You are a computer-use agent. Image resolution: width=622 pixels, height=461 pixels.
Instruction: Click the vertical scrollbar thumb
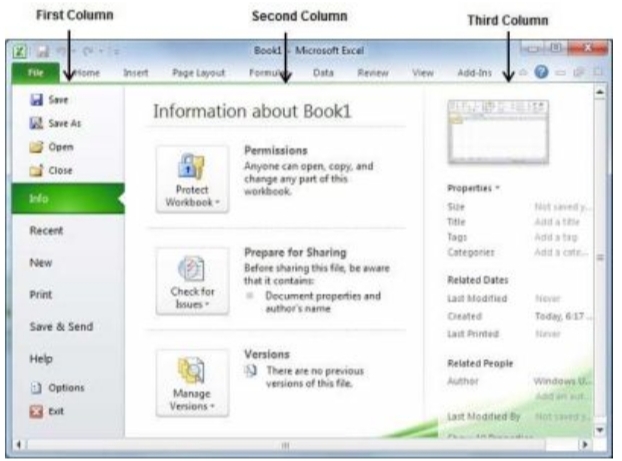click(600, 258)
